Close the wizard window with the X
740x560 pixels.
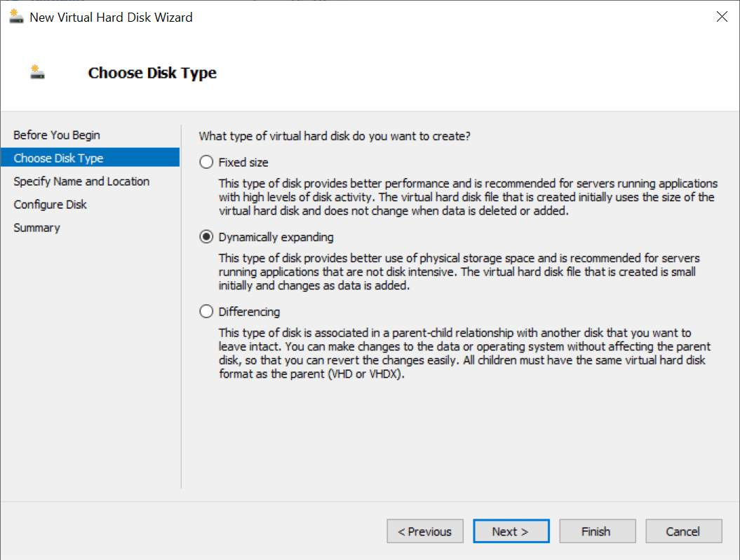[722, 17]
